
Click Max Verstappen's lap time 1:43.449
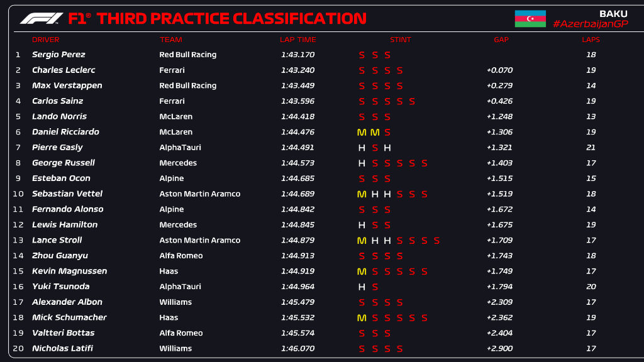click(x=297, y=85)
